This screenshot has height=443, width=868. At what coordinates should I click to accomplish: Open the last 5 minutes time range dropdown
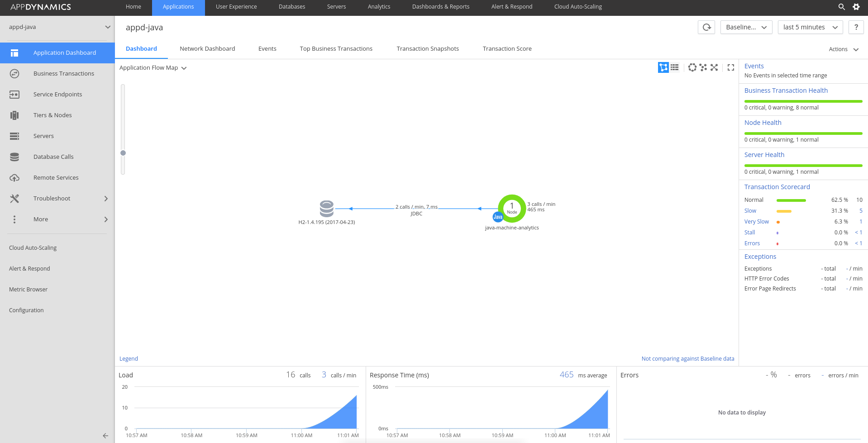pyautogui.click(x=811, y=27)
